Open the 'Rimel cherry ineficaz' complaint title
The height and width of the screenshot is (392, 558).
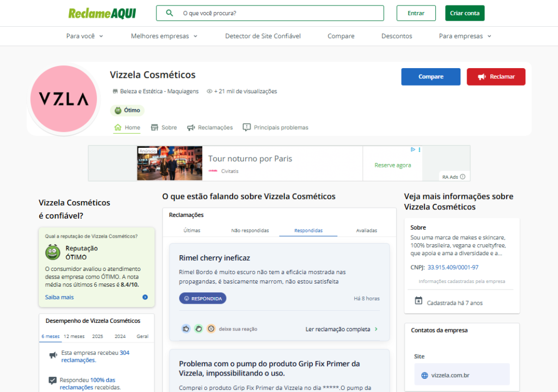pos(215,258)
